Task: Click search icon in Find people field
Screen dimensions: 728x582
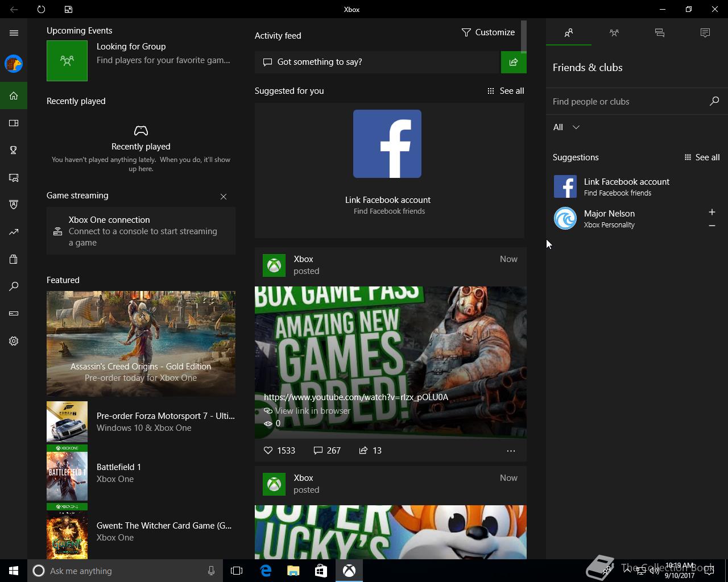Action: coord(714,101)
